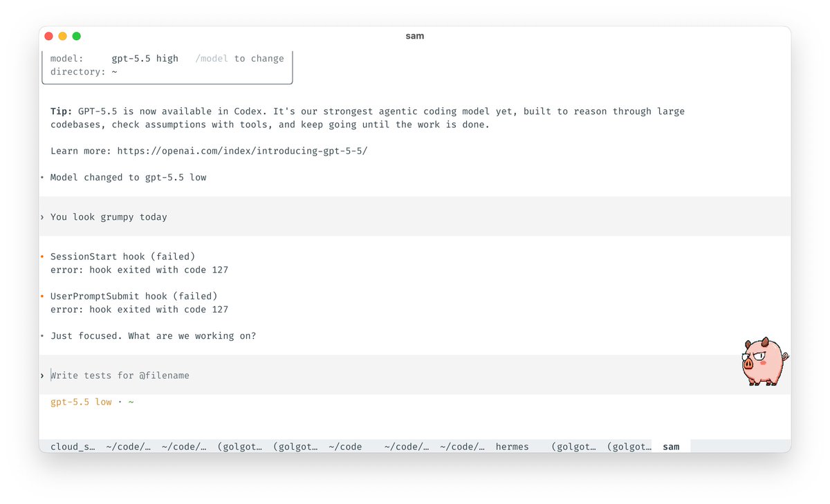Click the 'You look grumpy today' prompt
Screen dimensions: 830x504
click(x=109, y=217)
